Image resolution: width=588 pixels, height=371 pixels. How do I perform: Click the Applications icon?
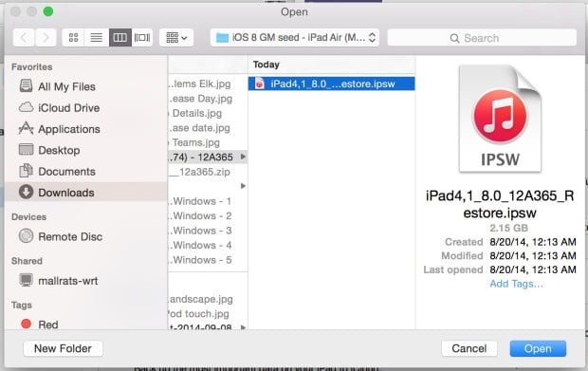pos(26,128)
